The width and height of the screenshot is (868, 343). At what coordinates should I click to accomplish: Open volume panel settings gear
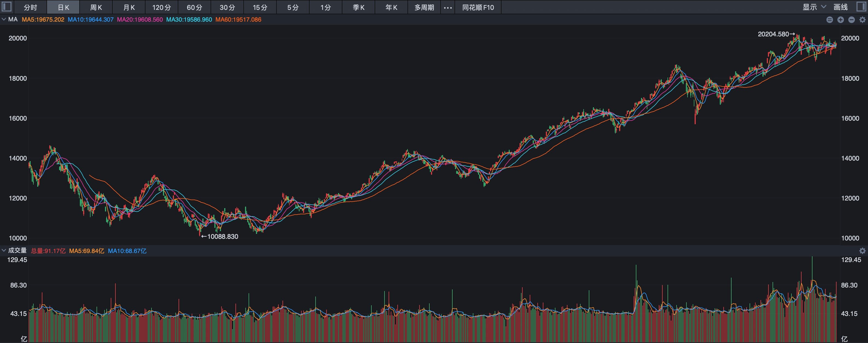coord(862,251)
